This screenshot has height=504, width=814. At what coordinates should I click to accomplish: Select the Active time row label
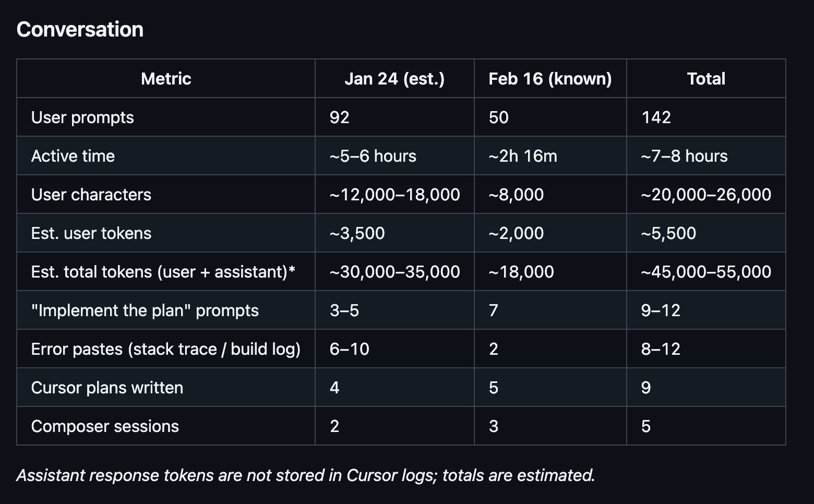click(x=73, y=156)
